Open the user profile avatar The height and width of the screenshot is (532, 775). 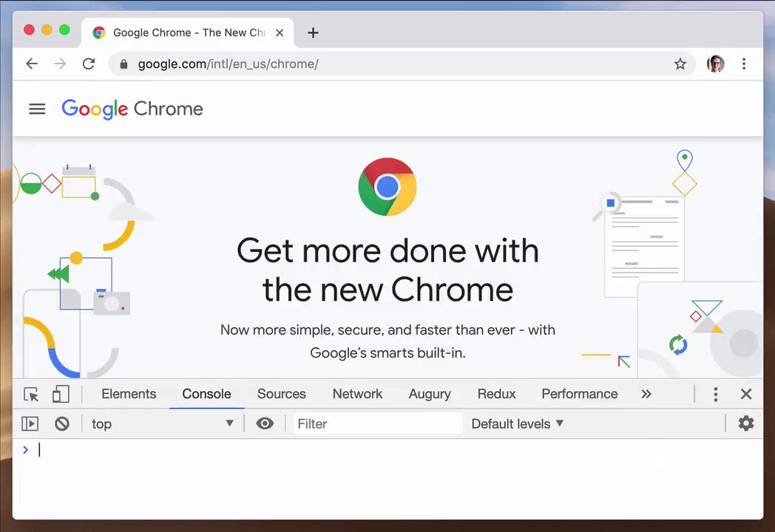click(x=715, y=64)
